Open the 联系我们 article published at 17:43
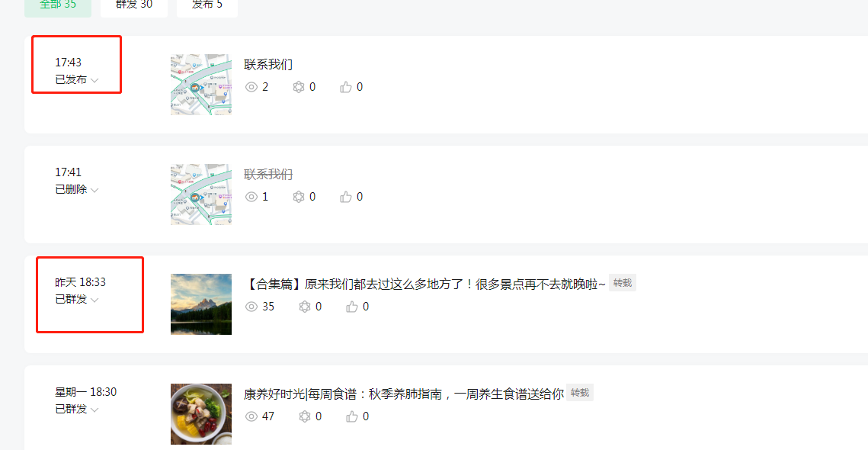Image resolution: width=868 pixels, height=450 pixels. 268,64
